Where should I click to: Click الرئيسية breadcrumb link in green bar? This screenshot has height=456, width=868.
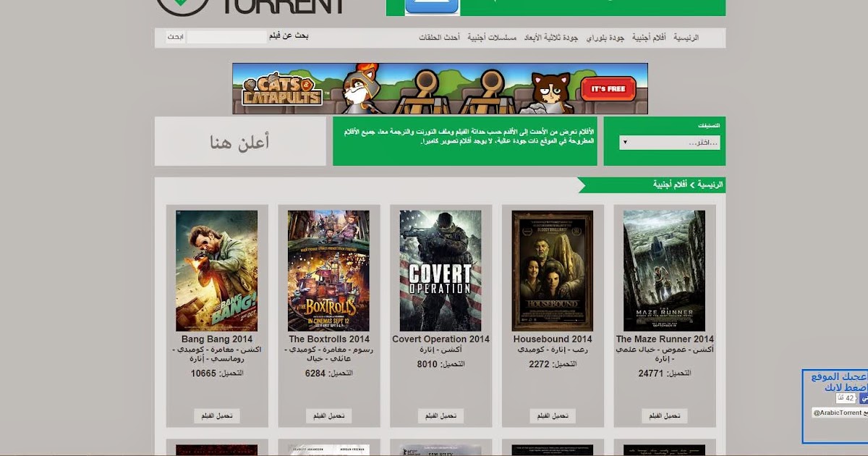[710, 185]
